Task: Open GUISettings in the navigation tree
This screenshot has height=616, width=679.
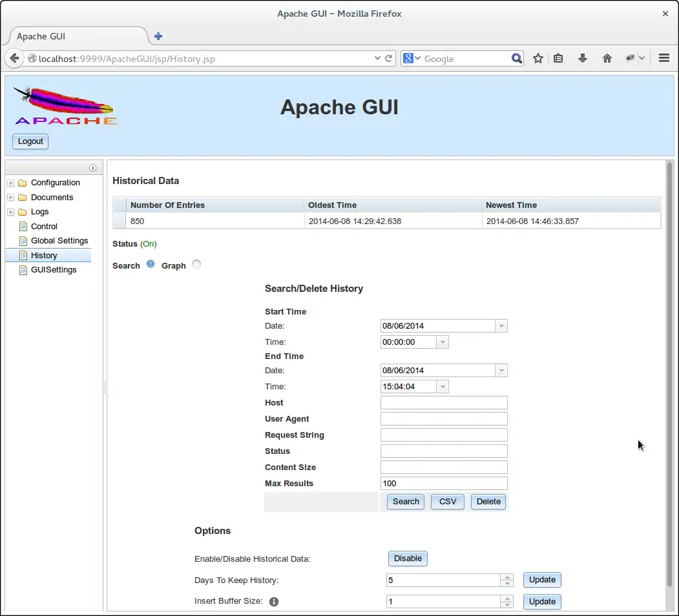Action: coord(54,270)
